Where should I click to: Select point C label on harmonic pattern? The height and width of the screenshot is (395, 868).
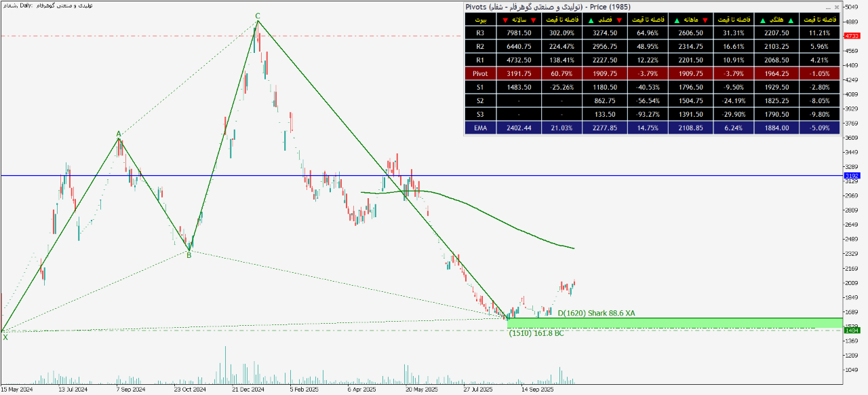click(x=258, y=16)
